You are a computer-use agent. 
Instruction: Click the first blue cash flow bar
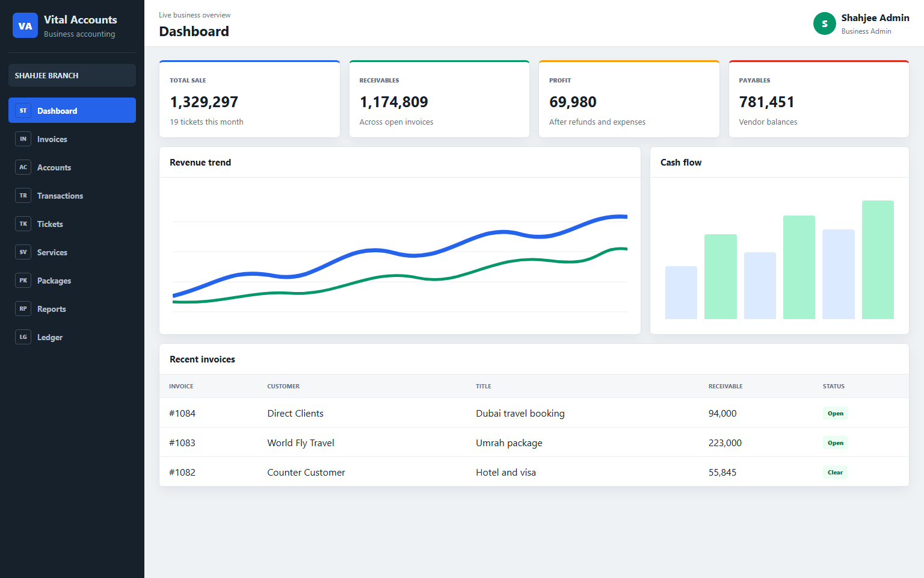681,293
